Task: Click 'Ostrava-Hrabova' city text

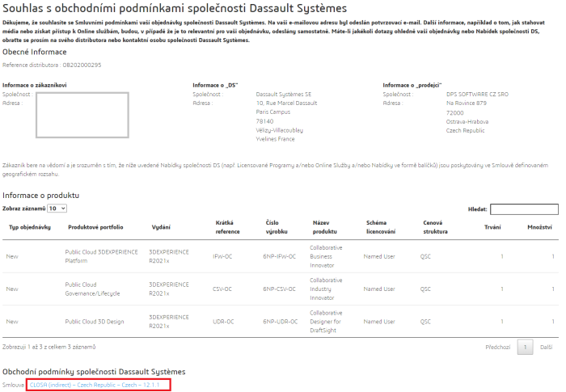Action: point(467,121)
